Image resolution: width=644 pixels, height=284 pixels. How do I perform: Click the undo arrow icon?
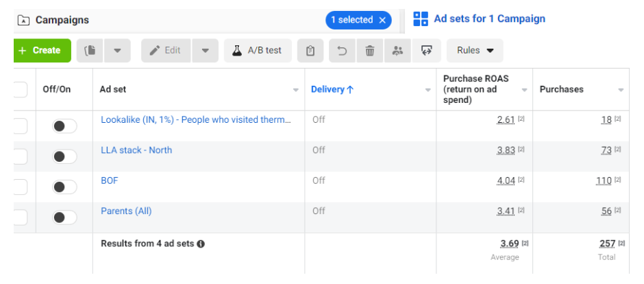point(342,51)
